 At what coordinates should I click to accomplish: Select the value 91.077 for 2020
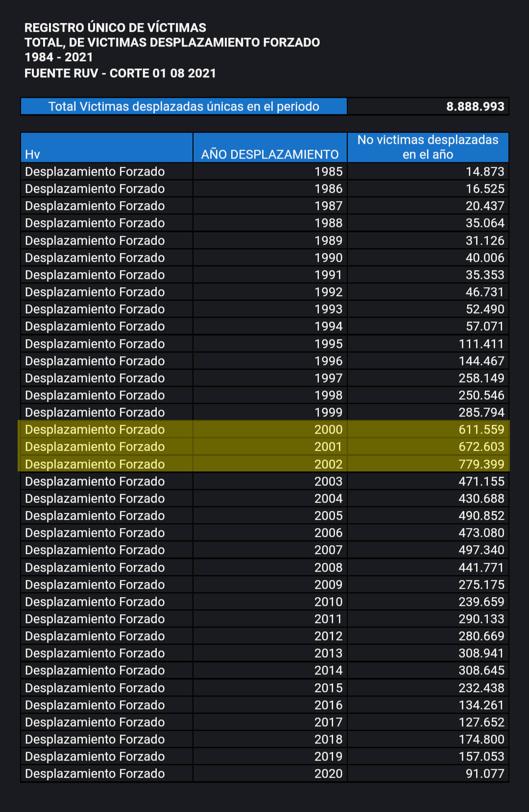485,774
